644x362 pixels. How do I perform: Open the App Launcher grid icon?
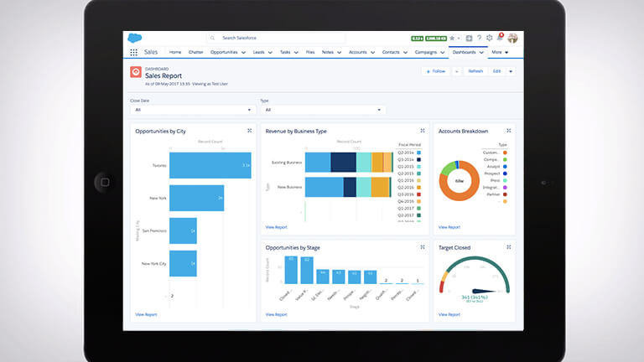pos(134,52)
